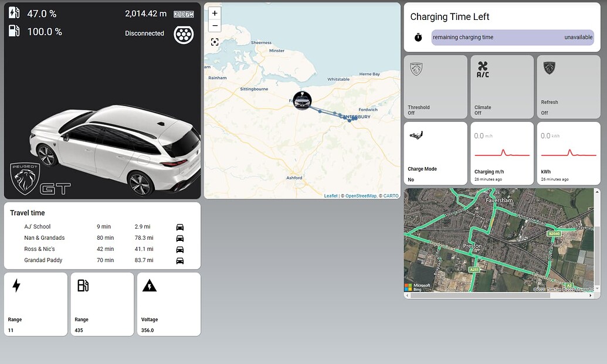Enable Climate from its tile
This screenshot has height=364, width=607.
coord(502,87)
